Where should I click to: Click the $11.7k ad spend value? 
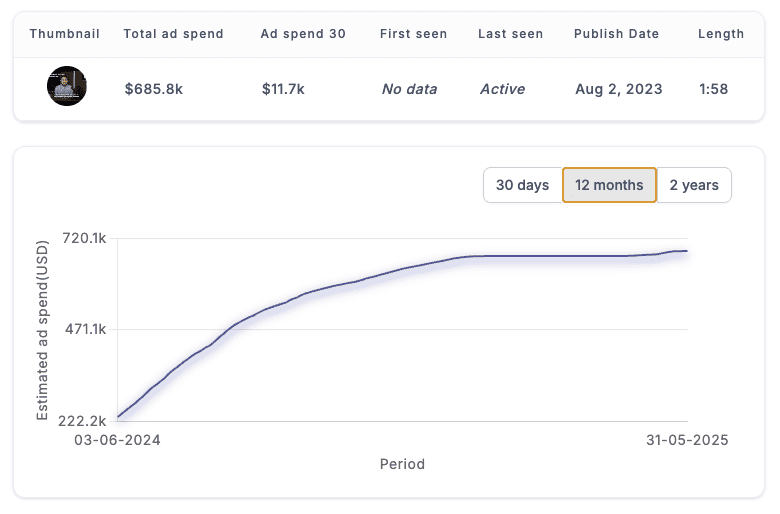pos(283,89)
